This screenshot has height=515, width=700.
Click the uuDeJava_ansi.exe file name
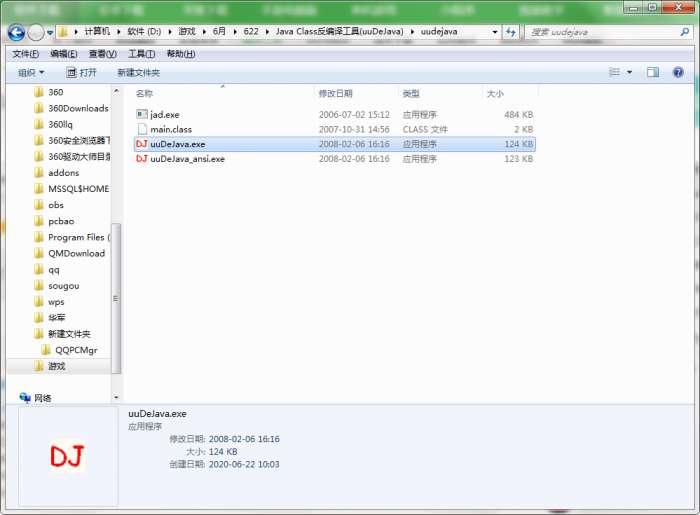[x=188, y=159]
